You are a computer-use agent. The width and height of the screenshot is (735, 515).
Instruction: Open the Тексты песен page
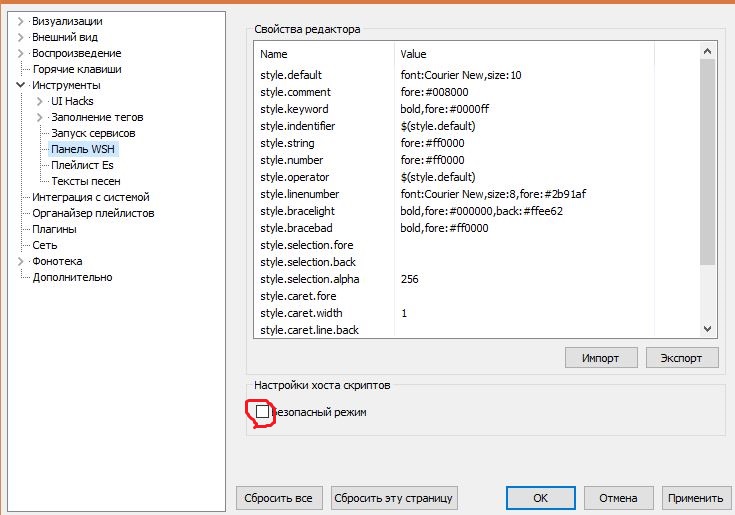tap(86, 181)
